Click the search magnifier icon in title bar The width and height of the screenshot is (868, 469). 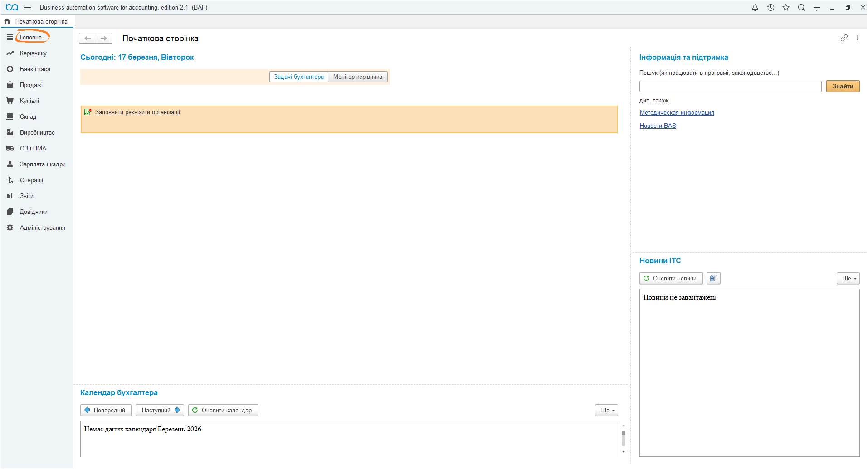coord(801,8)
